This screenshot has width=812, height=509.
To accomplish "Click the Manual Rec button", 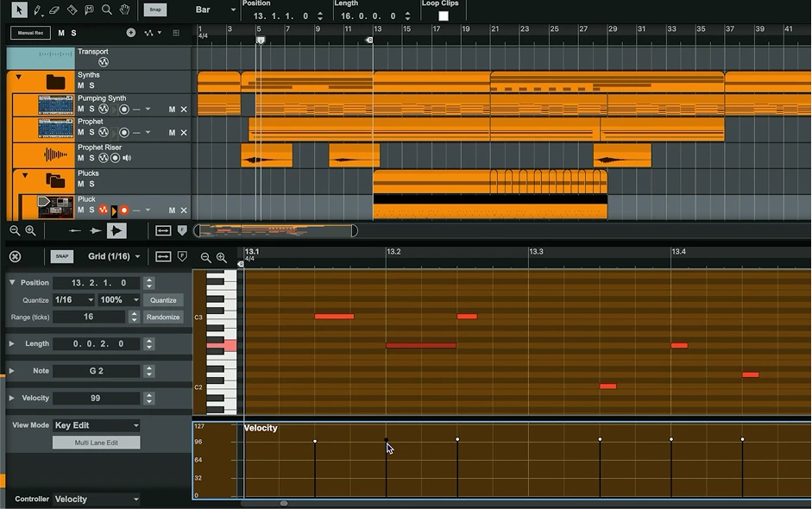I will (30, 33).
